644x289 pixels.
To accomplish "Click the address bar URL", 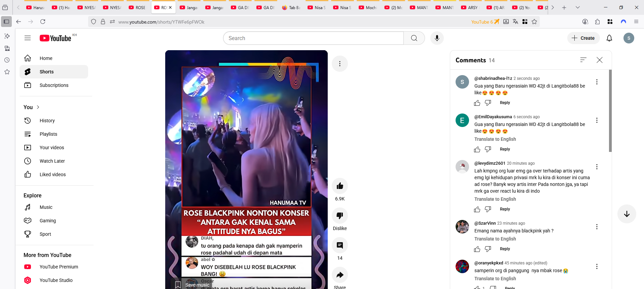I will (x=161, y=22).
